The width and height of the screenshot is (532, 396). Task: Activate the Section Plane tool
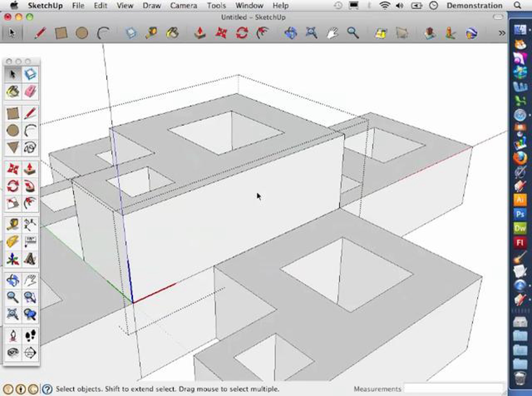click(x=30, y=353)
